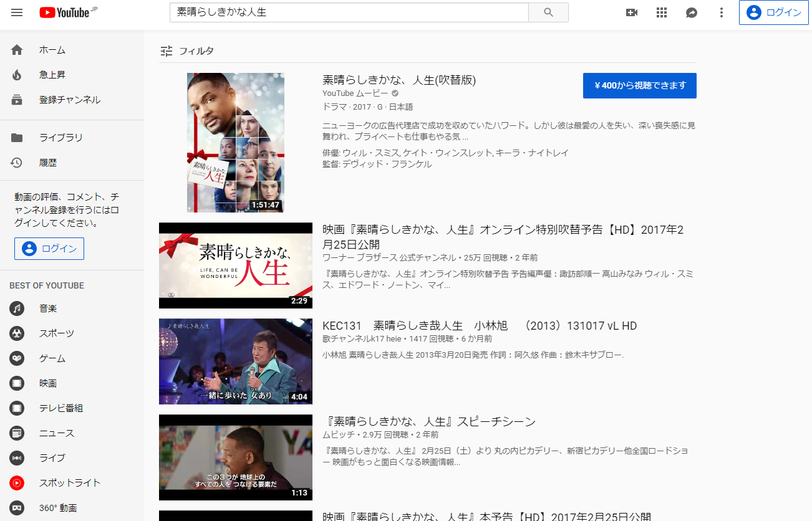Click the sidebar ログイン button
The image size is (812, 521).
(x=49, y=249)
